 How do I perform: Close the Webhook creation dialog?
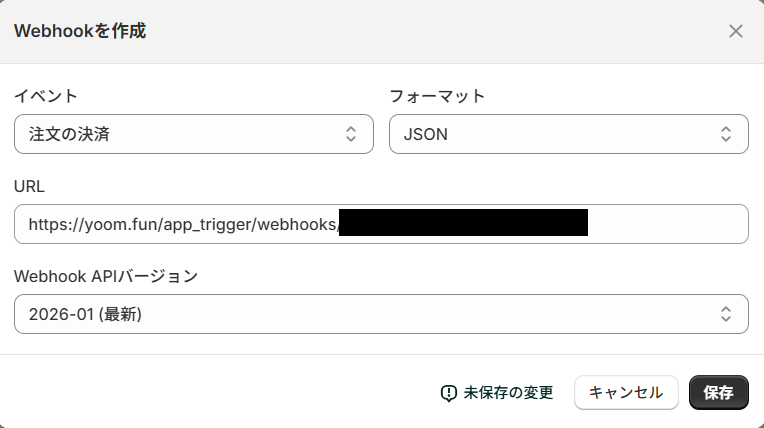(736, 31)
